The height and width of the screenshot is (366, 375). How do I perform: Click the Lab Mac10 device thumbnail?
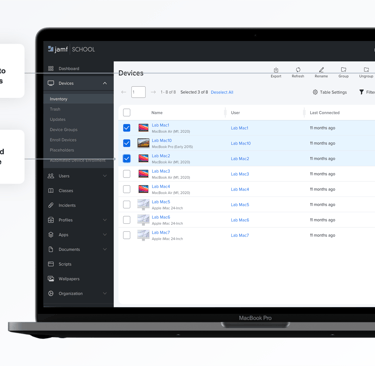pos(143,143)
